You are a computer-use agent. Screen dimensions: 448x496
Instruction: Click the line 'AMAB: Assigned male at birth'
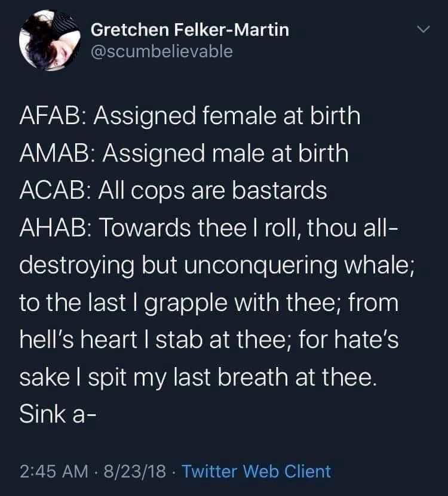point(184,153)
